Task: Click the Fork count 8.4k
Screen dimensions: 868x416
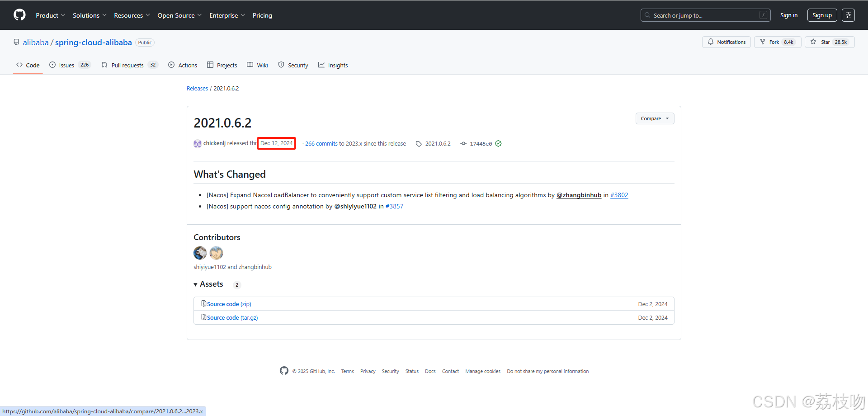Action: pos(789,42)
